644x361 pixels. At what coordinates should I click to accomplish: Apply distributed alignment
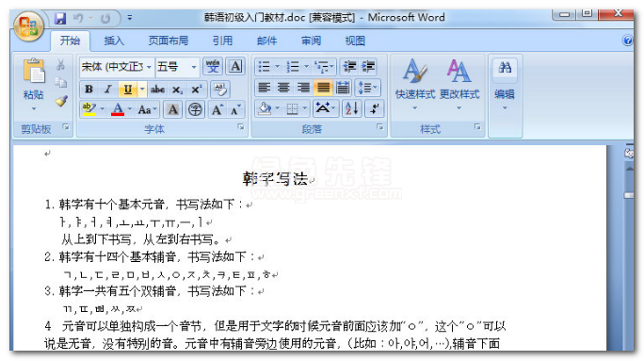pos(343,88)
